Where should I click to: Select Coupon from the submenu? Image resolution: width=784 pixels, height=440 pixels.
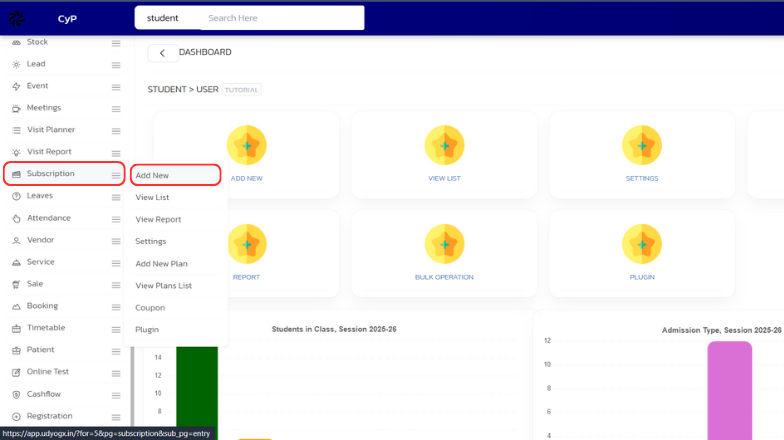pyautogui.click(x=150, y=307)
